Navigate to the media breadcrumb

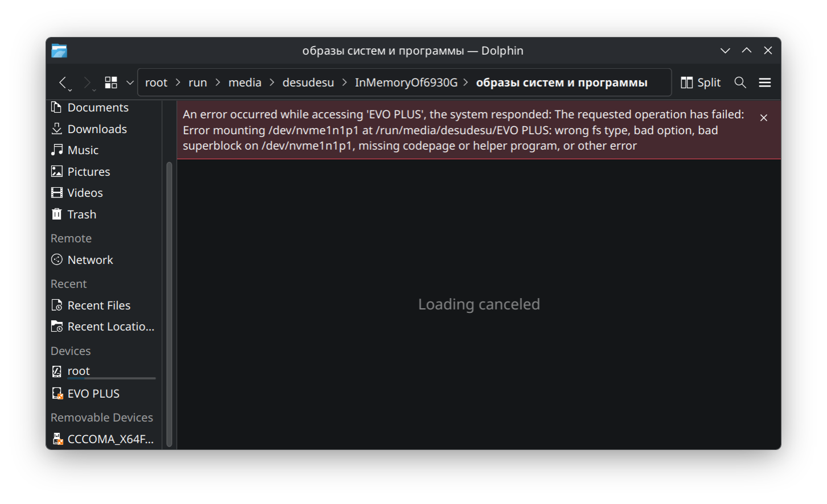click(x=245, y=82)
